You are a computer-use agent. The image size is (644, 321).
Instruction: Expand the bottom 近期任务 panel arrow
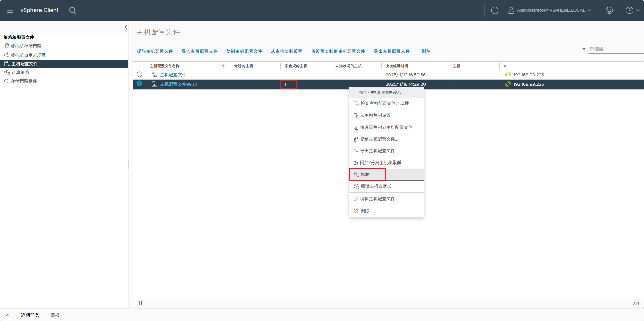coord(8,315)
